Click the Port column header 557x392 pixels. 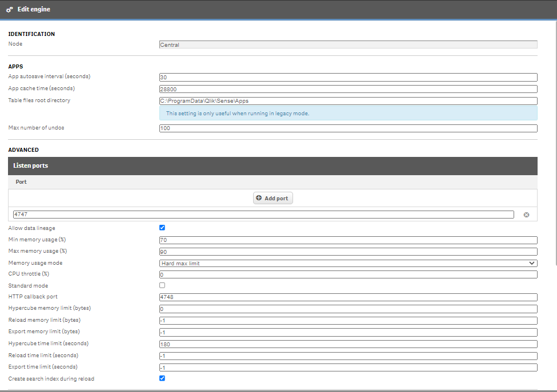coord(21,182)
